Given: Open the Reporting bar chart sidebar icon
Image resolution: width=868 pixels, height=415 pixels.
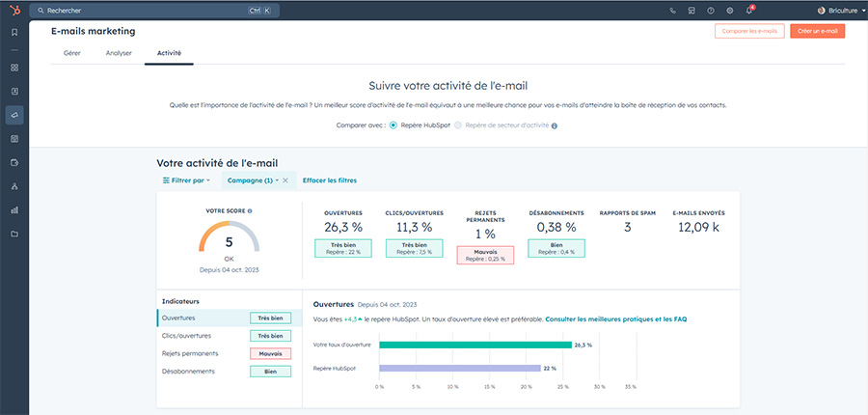Looking at the screenshot, I should (x=14, y=209).
